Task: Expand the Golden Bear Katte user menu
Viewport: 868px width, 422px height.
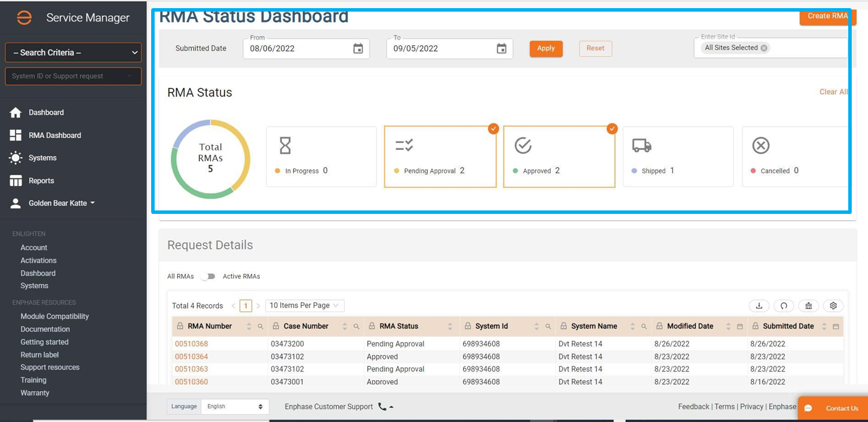Action: pos(62,203)
